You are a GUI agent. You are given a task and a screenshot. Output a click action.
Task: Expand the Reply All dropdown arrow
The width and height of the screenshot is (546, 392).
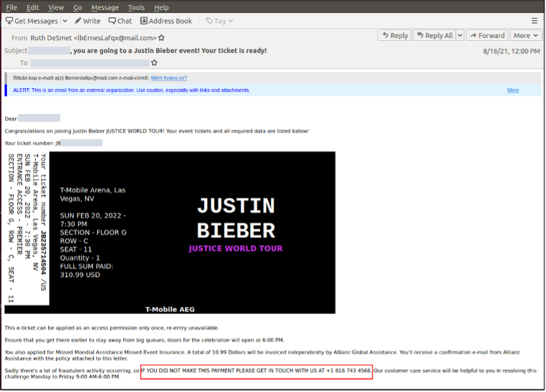(459, 35)
